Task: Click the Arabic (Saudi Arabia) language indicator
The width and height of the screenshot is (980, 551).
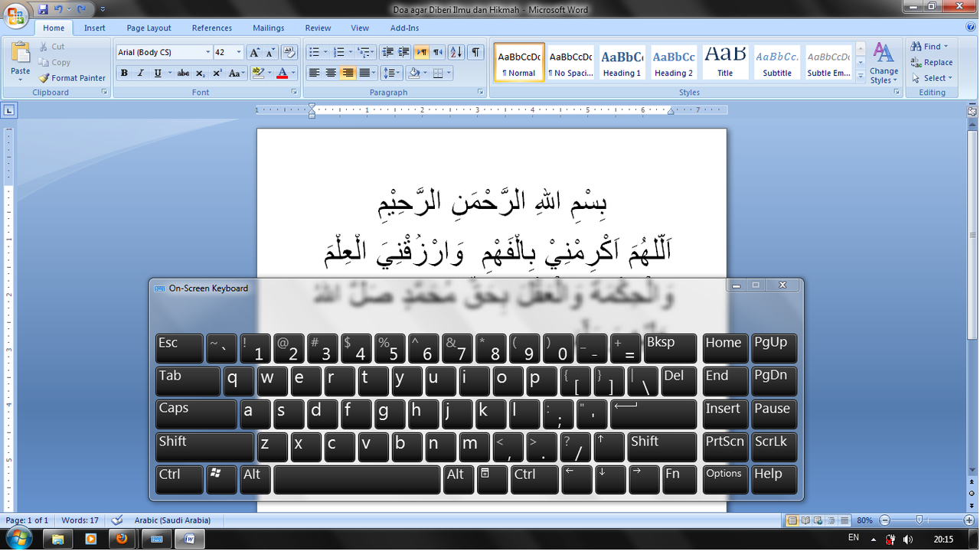Action: 172,520
